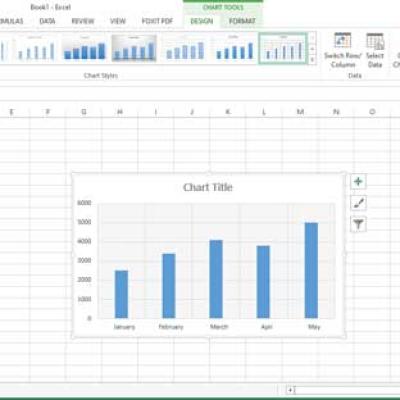Switch to the FORMAT ribbon tab

(x=242, y=21)
